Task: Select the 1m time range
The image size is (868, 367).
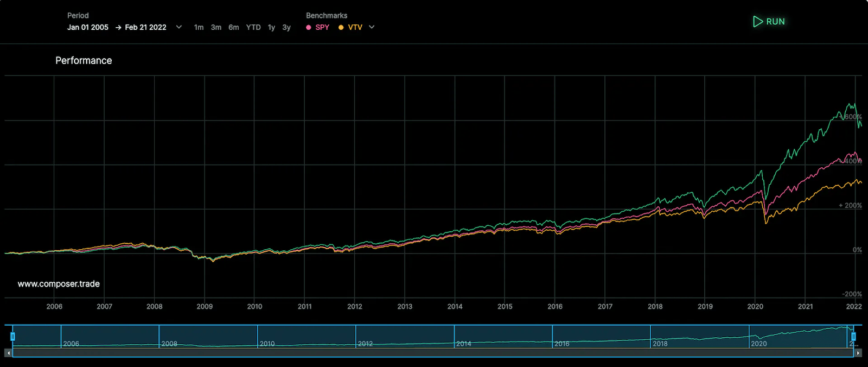Action: pyautogui.click(x=199, y=28)
